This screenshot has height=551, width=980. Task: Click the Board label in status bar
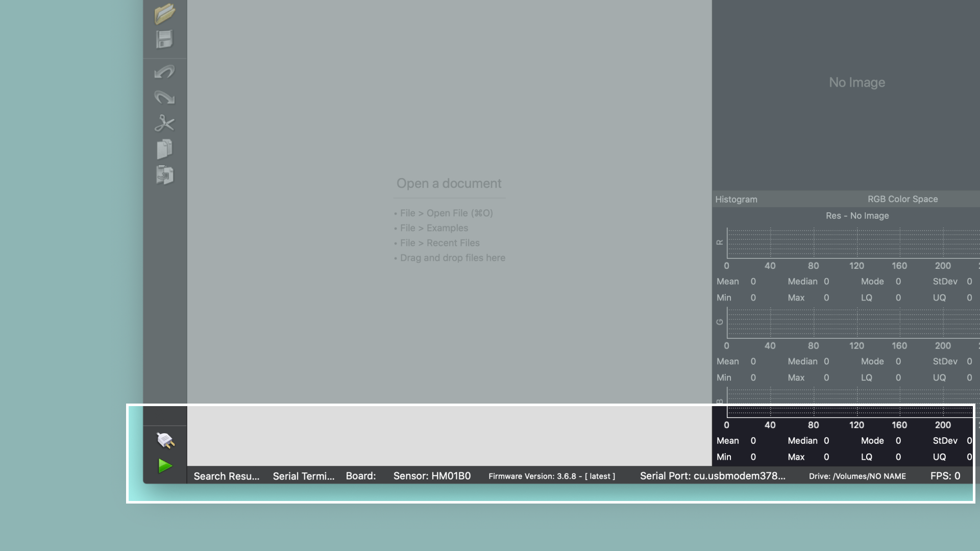coord(361,476)
